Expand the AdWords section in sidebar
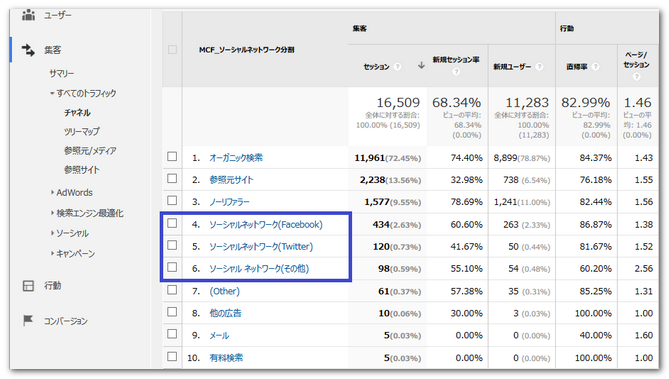Image resolution: width=669 pixels, height=379 pixels. [x=52, y=192]
